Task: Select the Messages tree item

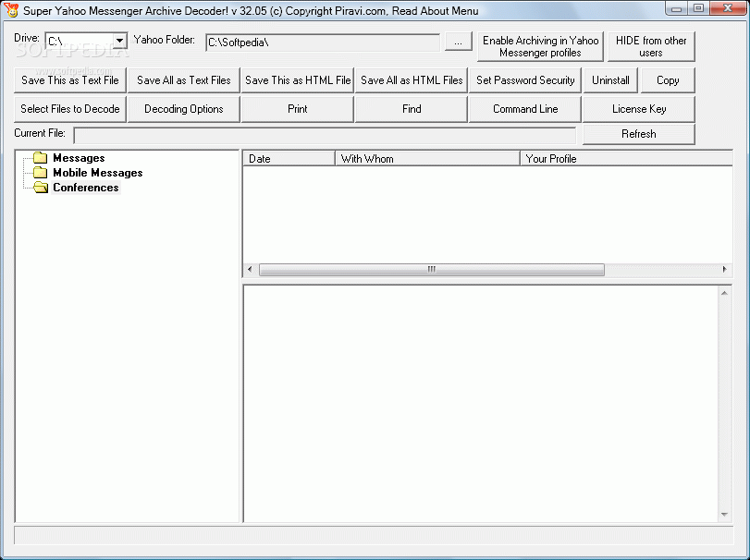Action: (x=79, y=158)
